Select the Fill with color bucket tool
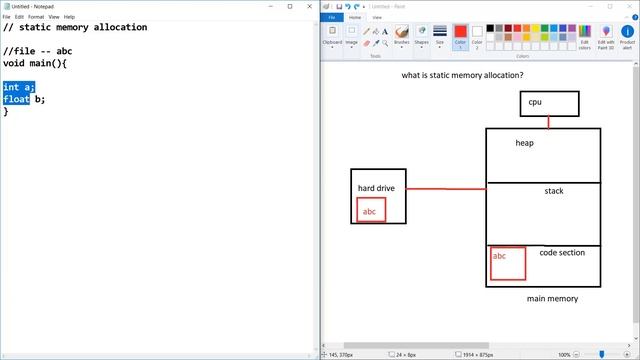 pyautogui.click(x=376, y=31)
